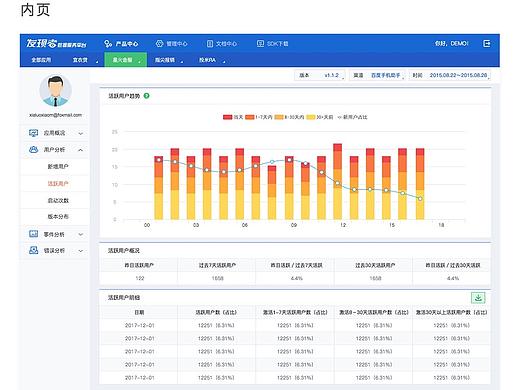The image size is (520, 390).
Task: Open 启动次数 sidebar item
Action: pyautogui.click(x=58, y=200)
